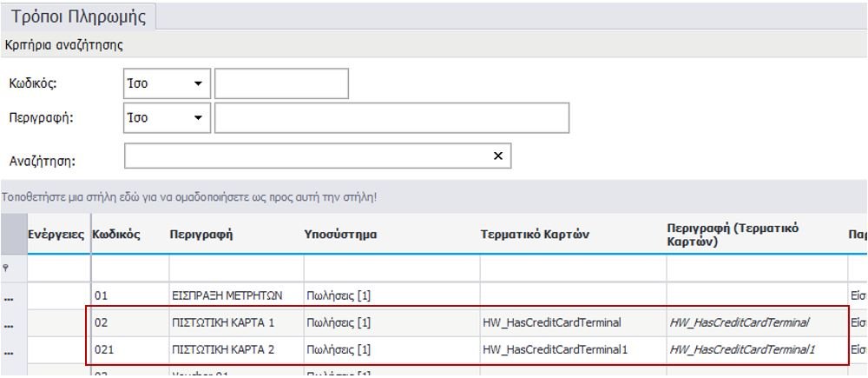Sort grid by the Υποσύστημα column header
Image resolution: width=868 pixels, height=378 pixels.
[339, 235]
